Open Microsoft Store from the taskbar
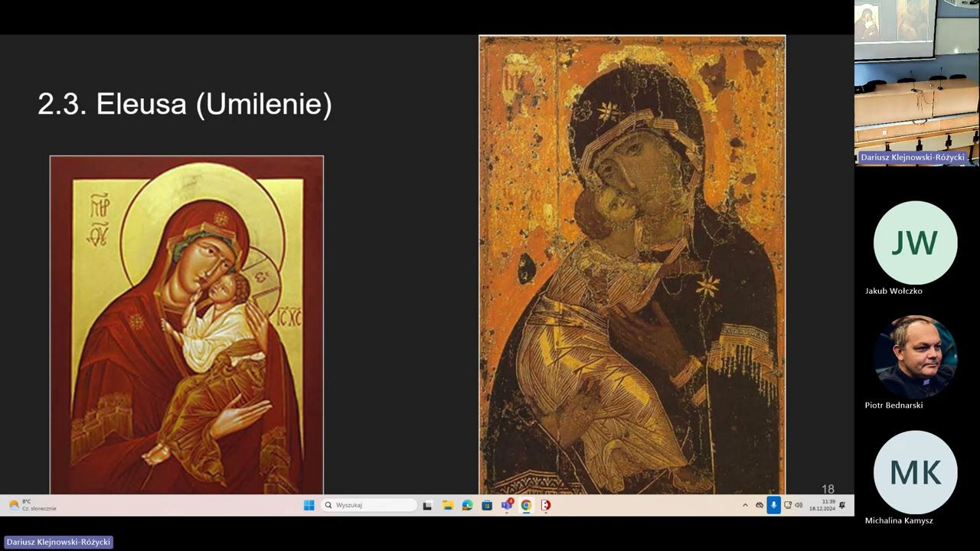Image resolution: width=980 pixels, height=551 pixels. point(487,505)
